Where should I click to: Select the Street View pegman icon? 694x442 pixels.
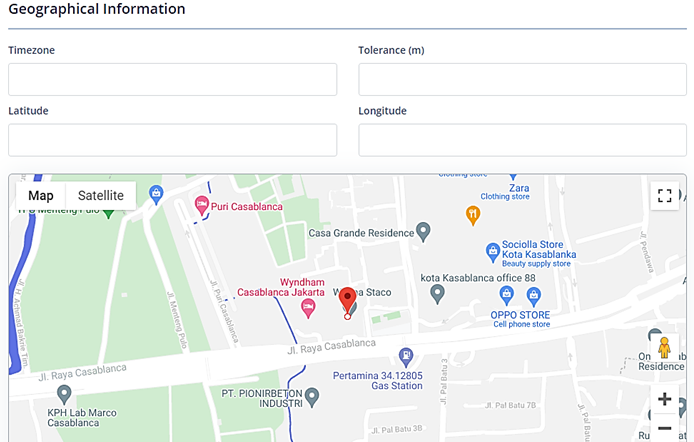[x=664, y=347]
